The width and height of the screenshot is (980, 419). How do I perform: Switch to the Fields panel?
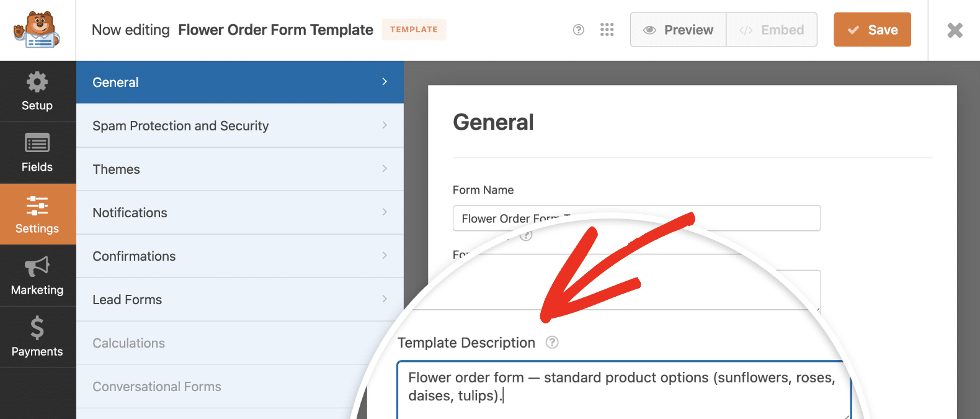tap(37, 153)
